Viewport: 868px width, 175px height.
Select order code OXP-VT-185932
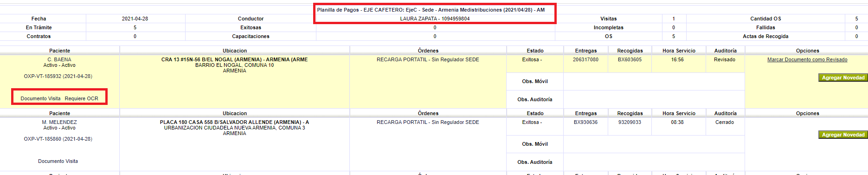(x=58, y=76)
